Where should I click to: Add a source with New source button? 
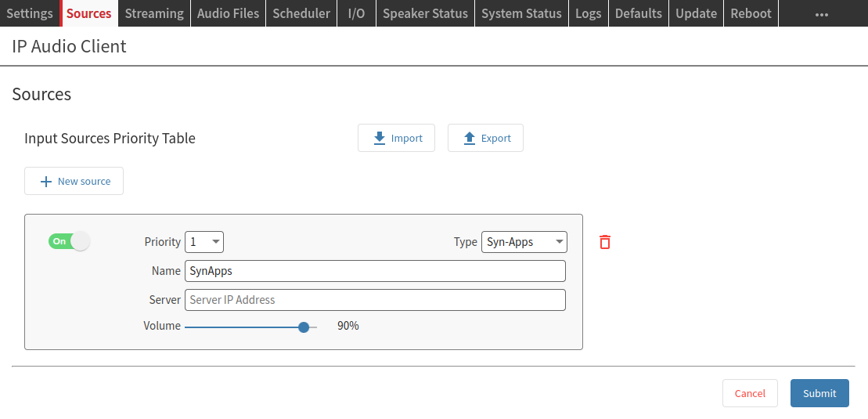coord(74,181)
